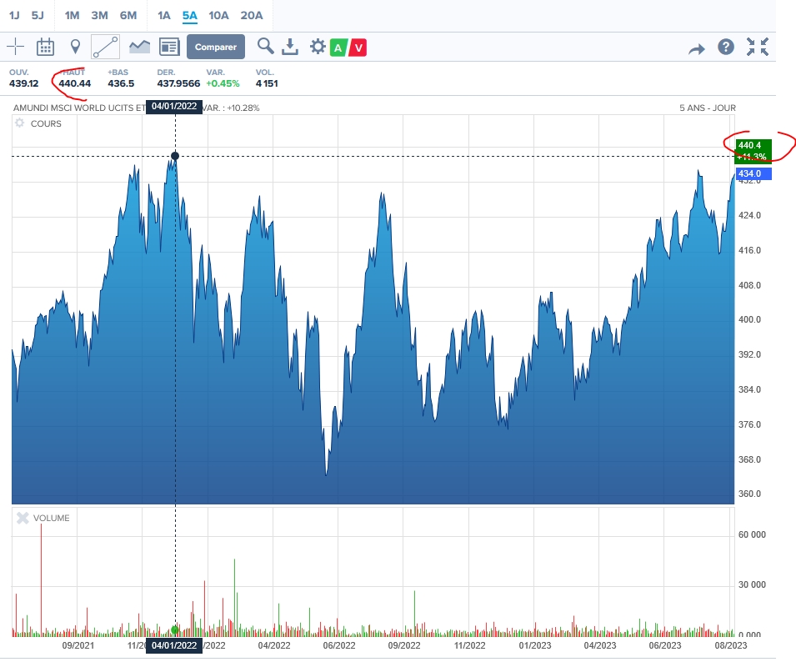
Task: Share the chart with the arrow icon
Action: pyautogui.click(x=696, y=48)
